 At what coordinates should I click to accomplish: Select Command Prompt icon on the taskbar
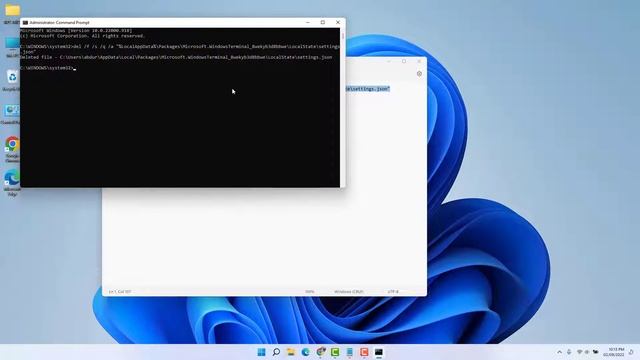point(379,352)
